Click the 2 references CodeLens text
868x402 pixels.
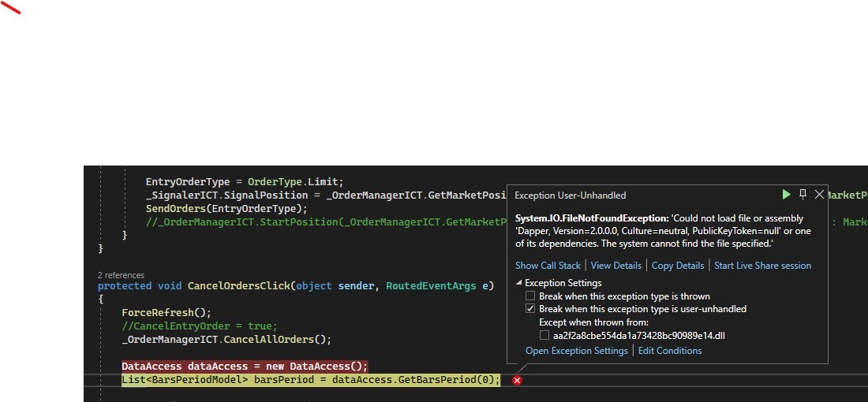tap(121, 275)
